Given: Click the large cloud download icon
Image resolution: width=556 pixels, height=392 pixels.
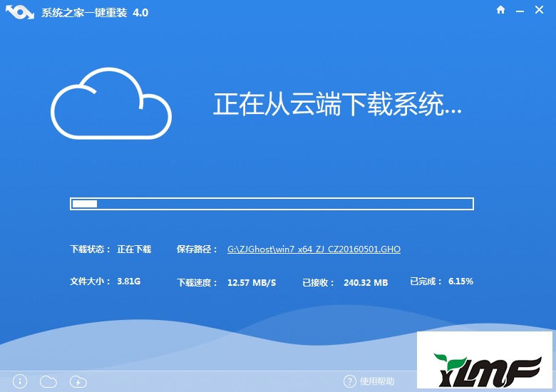Looking at the screenshot, I should pyautogui.click(x=111, y=103).
